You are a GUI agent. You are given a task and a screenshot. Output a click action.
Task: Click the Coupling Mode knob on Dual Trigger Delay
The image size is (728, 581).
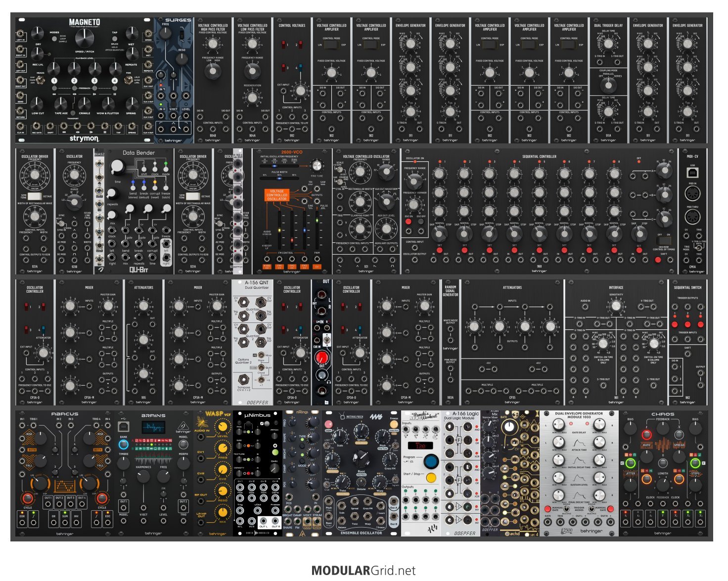[608, 85]
